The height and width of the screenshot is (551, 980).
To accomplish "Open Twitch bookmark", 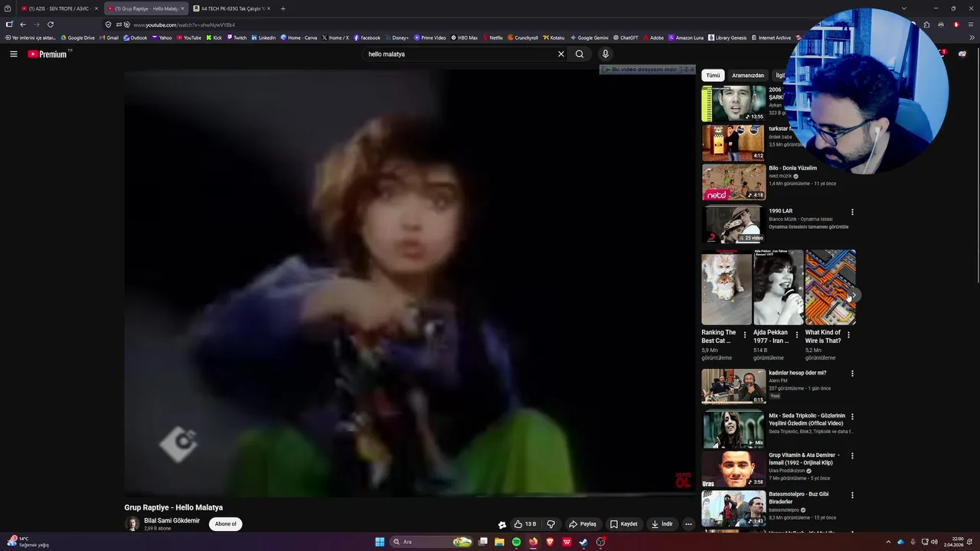I will [x=236, y=37].
